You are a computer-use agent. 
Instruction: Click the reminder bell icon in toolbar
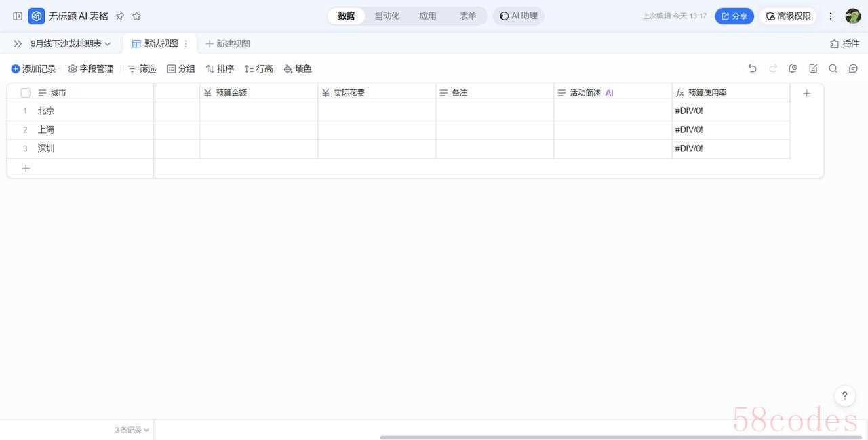793,68
